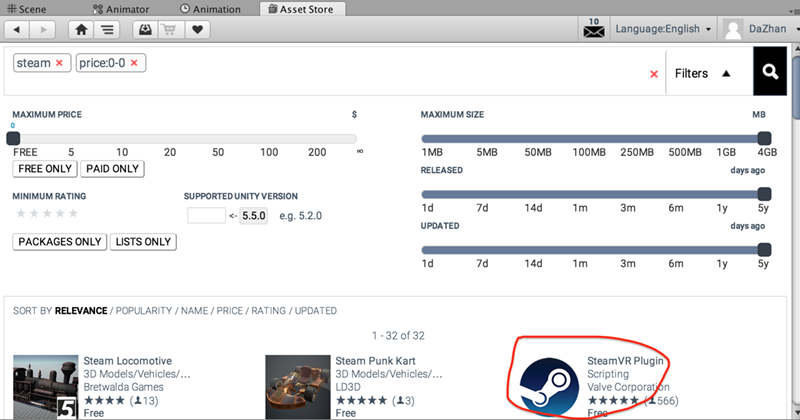Click the Asset Store home icon
The width and height of the screenshot is (800, 420).
coord(82,29)
